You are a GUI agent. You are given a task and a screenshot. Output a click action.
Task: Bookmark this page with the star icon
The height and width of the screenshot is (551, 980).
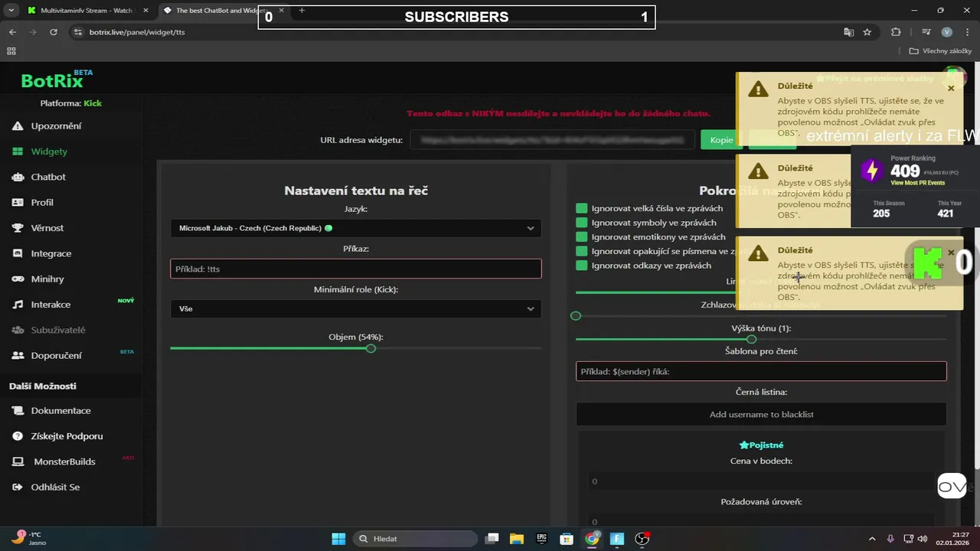click(x=867, y=32)
